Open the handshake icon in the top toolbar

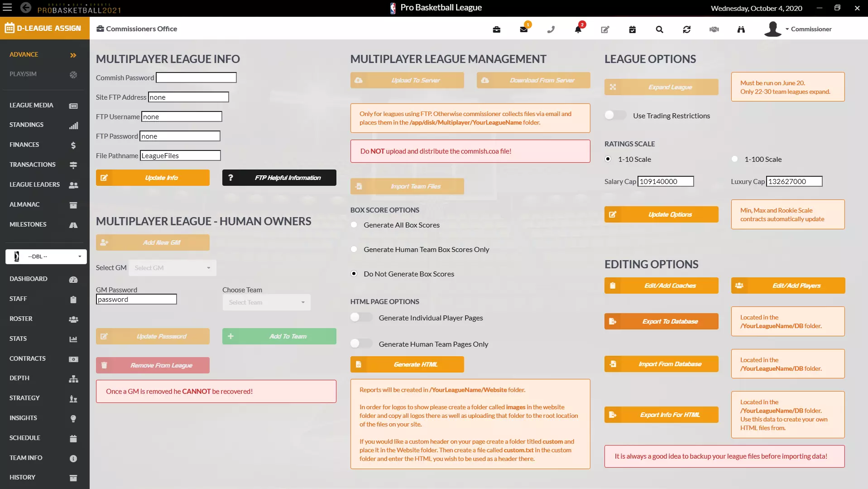tap(714, 29)
